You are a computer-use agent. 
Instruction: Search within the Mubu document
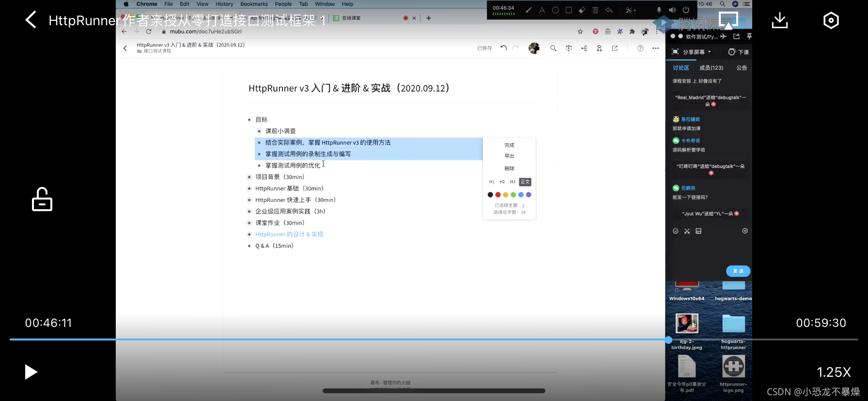[x=553, y=48]
